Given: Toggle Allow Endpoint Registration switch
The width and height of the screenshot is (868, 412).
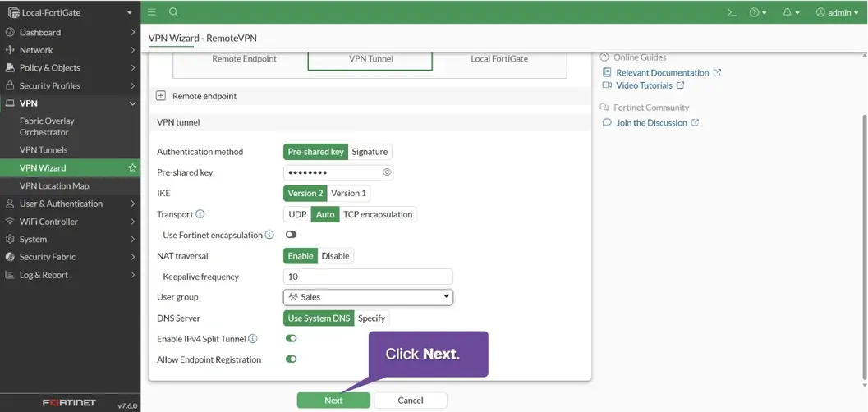Looking at the screenshot, I should (x=292, y=359).
